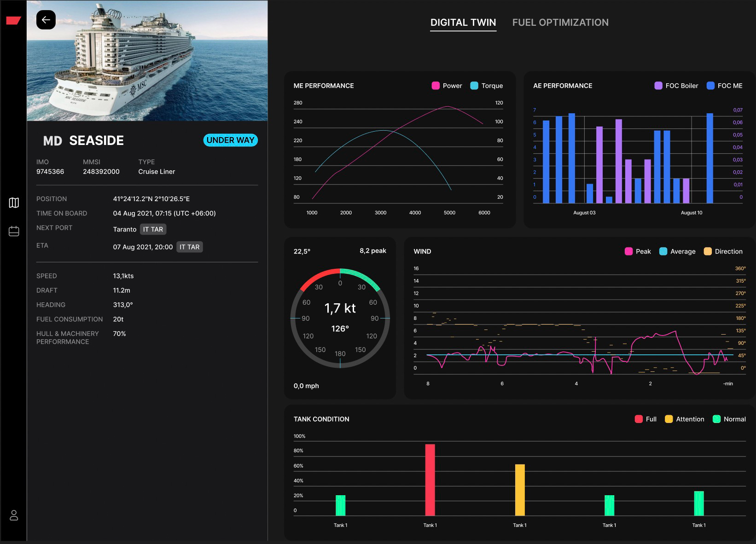
Task: Expand the Tank Condition panel
Action: click(321, 419)
